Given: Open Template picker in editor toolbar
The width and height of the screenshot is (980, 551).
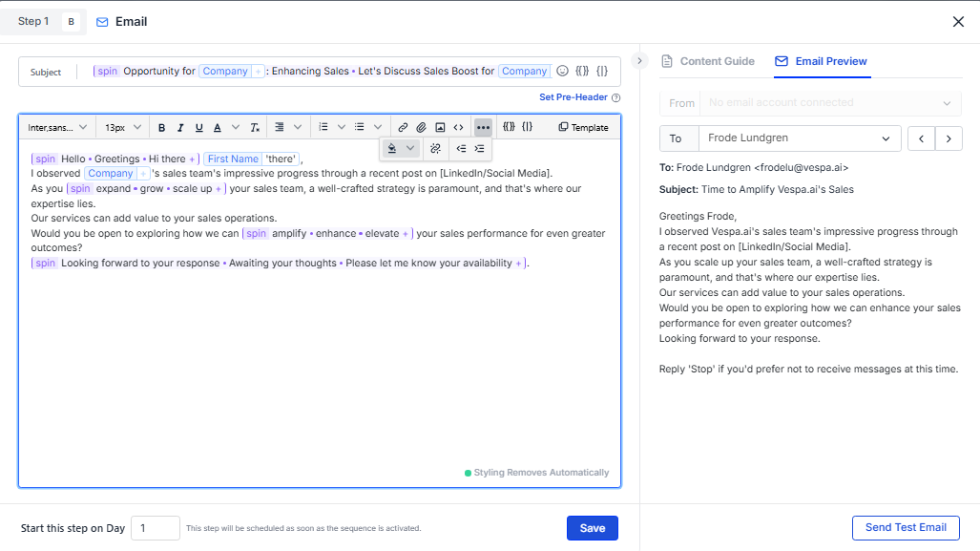Looking at the screenshot, I should click(583, 128).
